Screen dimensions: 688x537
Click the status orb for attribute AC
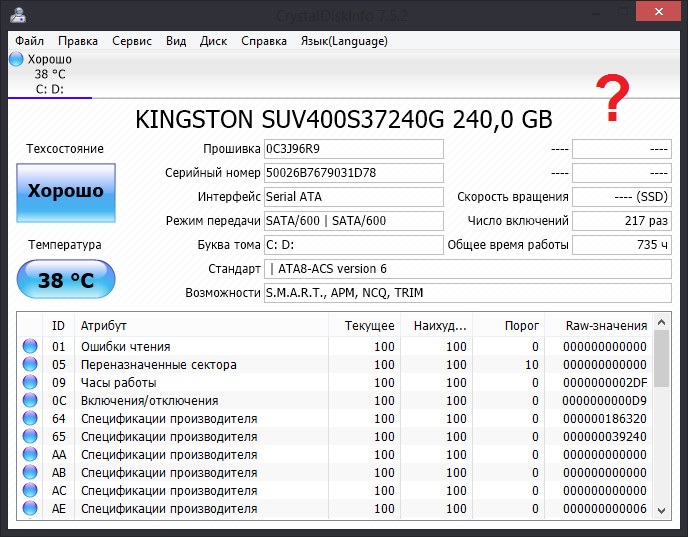[x=30, y=490]
